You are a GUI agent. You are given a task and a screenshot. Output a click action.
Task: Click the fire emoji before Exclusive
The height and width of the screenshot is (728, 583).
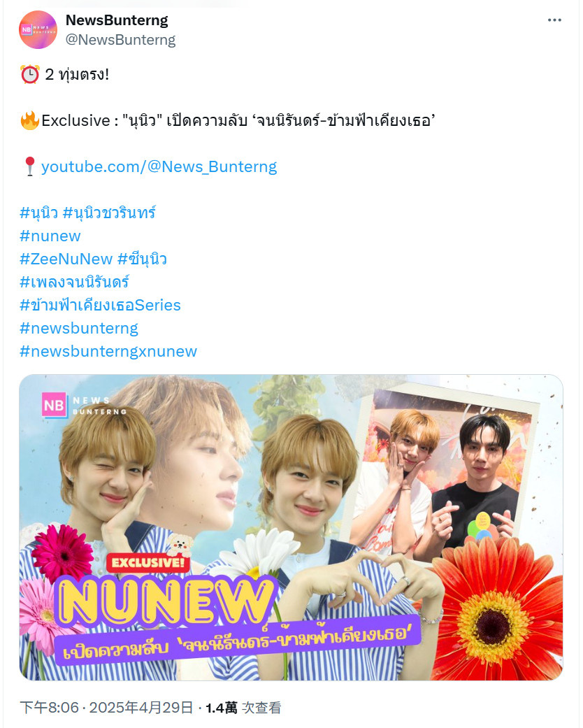pyautogui.click(x=29, y=120)
